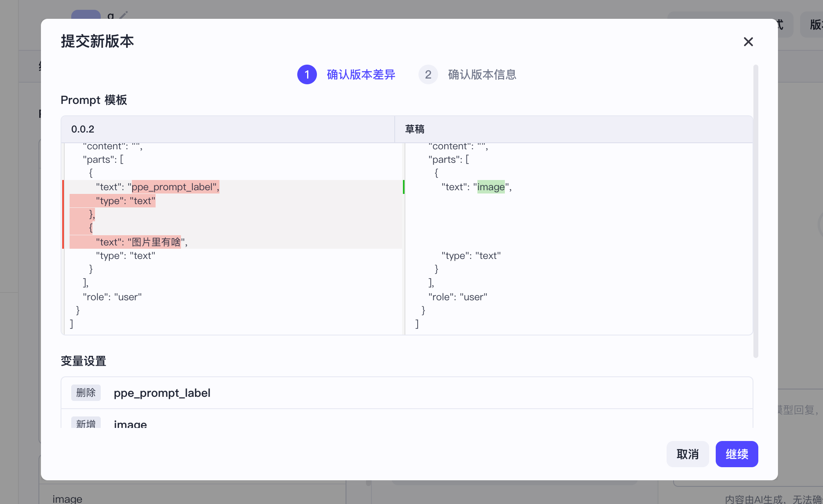This screenshot has height=504, width=823.
Task: Click highlighted ppe_prompt_label text in diff
Action: [x=175, y=187]
